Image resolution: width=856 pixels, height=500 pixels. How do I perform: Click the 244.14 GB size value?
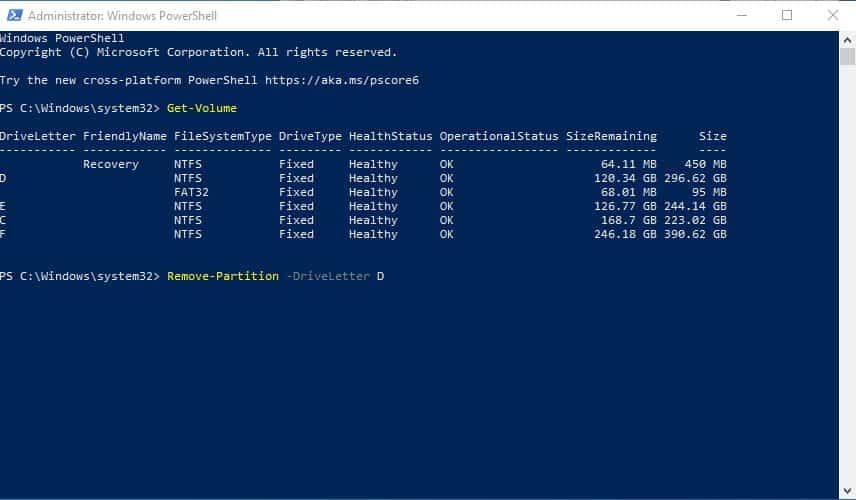tap(695, 206)
